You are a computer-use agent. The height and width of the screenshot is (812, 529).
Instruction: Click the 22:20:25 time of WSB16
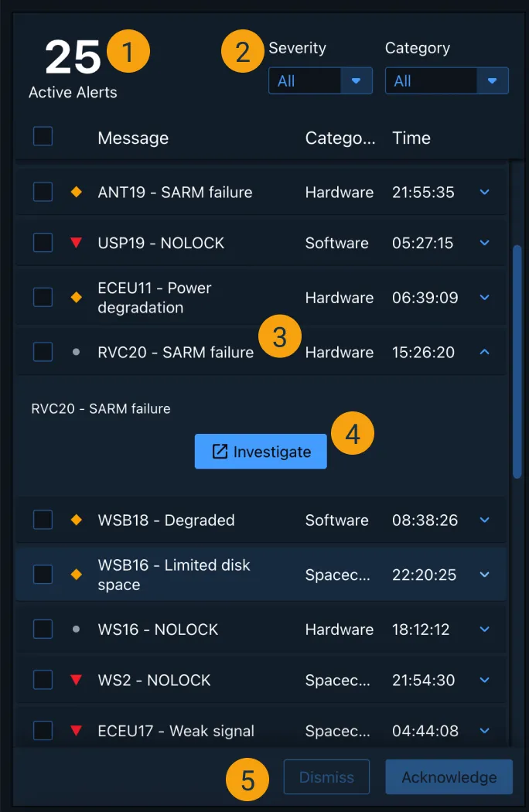425,575
